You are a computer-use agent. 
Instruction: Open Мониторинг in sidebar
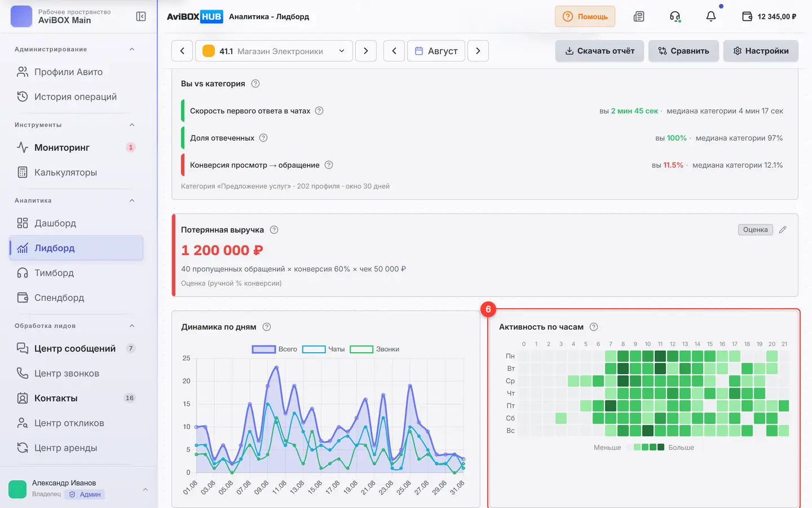click(x=76, y=147)
